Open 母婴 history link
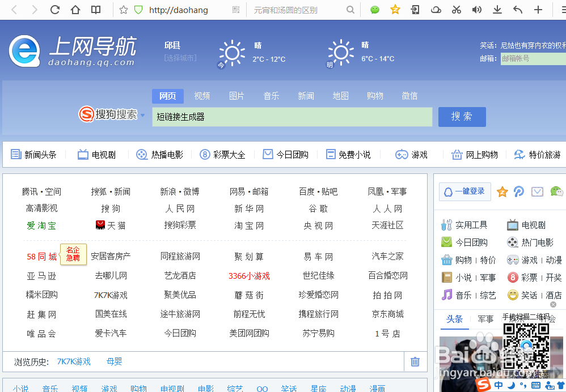The width and height of the screenshot is (566, 392). 115,361
